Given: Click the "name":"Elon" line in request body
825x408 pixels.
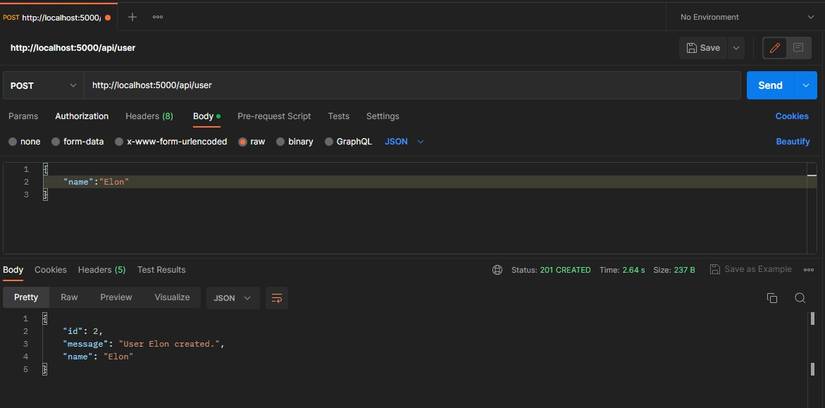Looking at the screenshot, I should pos(96,182).
